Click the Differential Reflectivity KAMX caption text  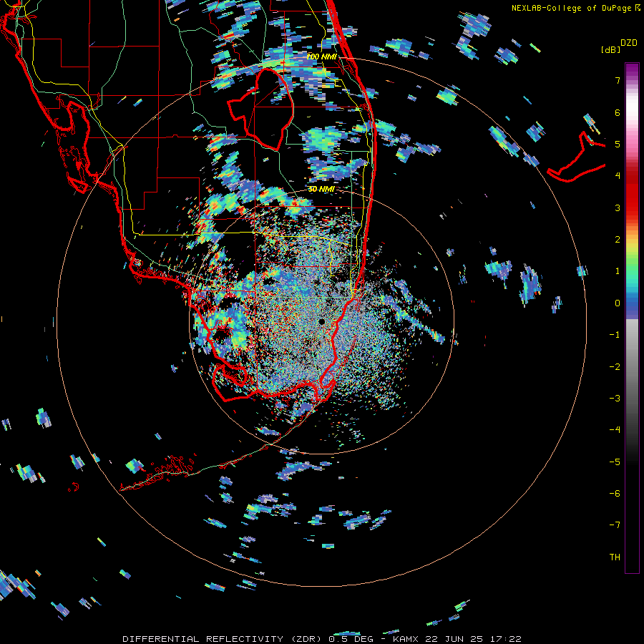pyautogui.click(x=322, y=639)
